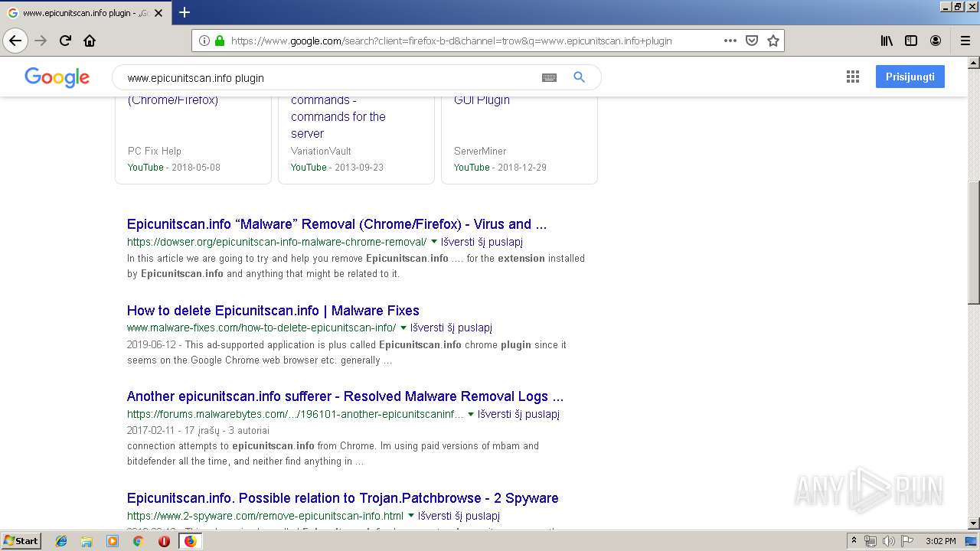
Task: Click the Prisijungti sign-in button
Action: [910, 77]
